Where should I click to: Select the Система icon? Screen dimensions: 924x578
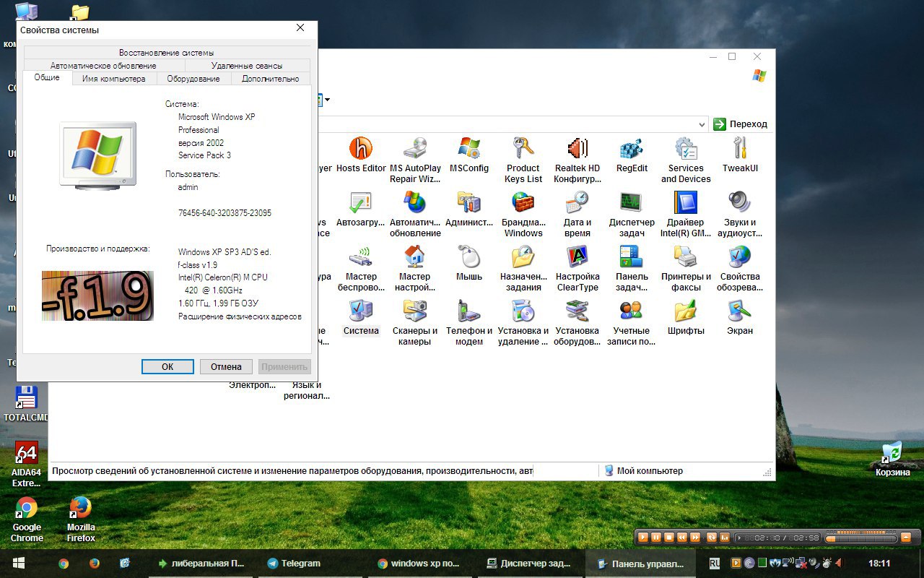(x=361, y=317)
